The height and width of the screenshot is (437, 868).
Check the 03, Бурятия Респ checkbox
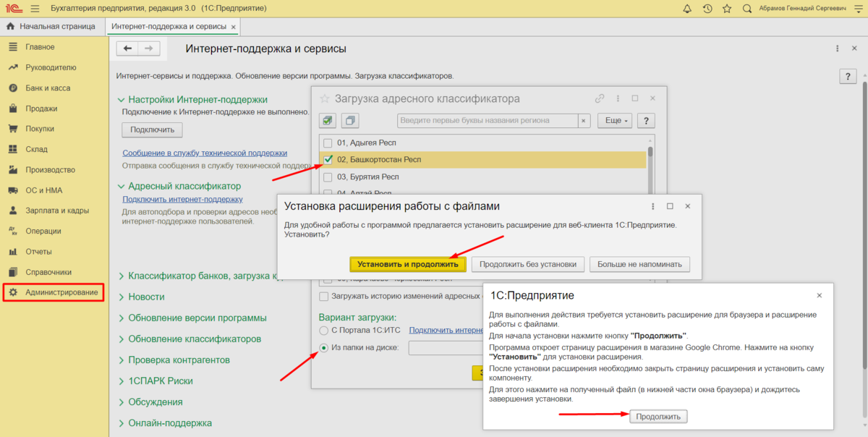328,177
